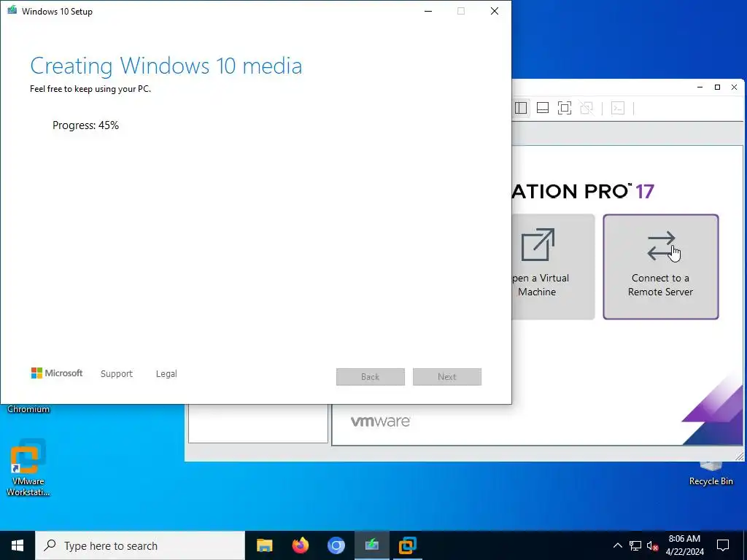The image size is (747, 560).
Task: Open File Explorer from taskbar
Action: click(x=264, y=545)
